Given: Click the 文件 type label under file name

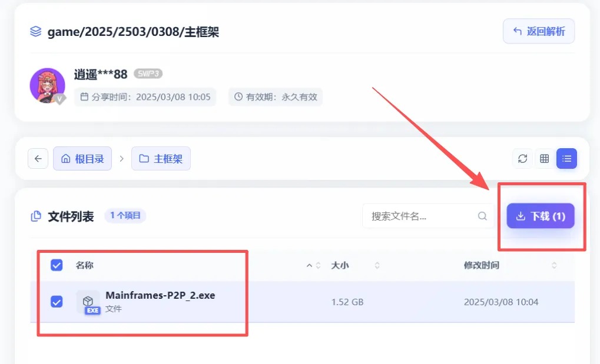Looking at the screenshot, I should 113,309.
